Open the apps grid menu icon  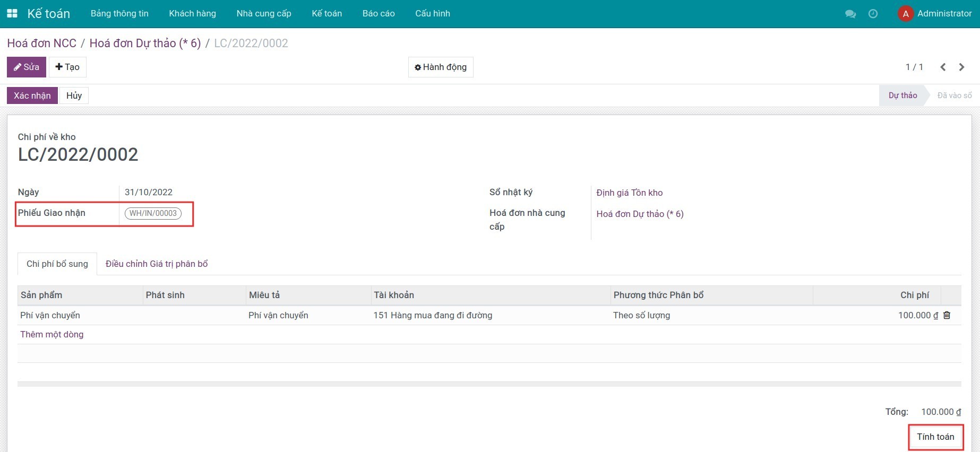12,13
